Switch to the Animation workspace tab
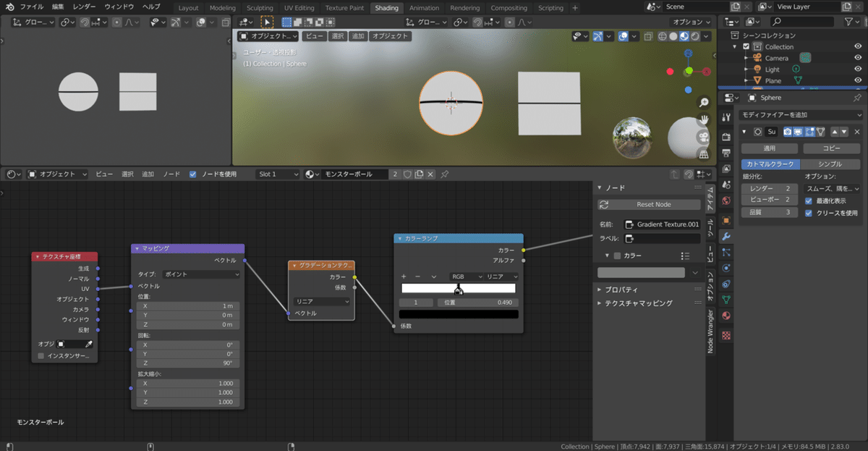868x451 pixels. point(424,8)
